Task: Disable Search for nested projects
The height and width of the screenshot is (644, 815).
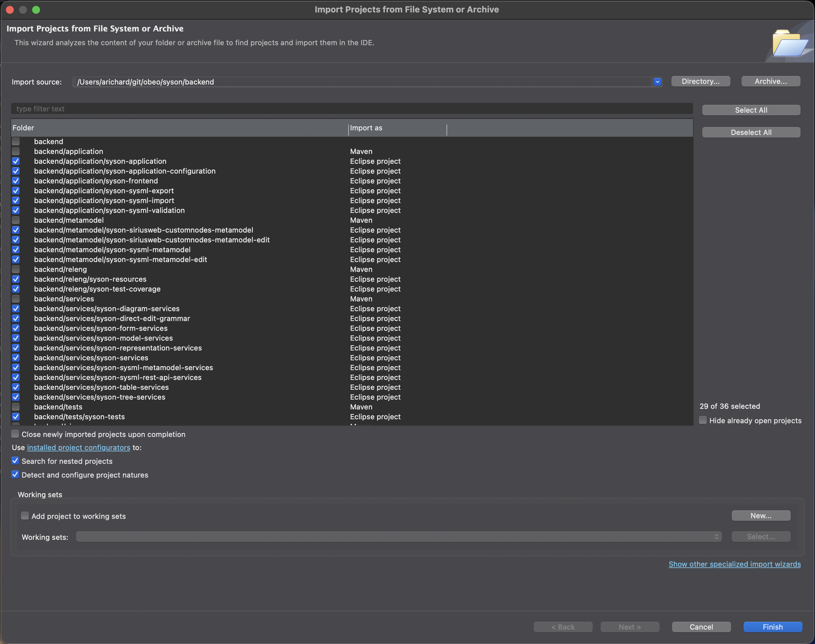Action: (x=15, y=461)
